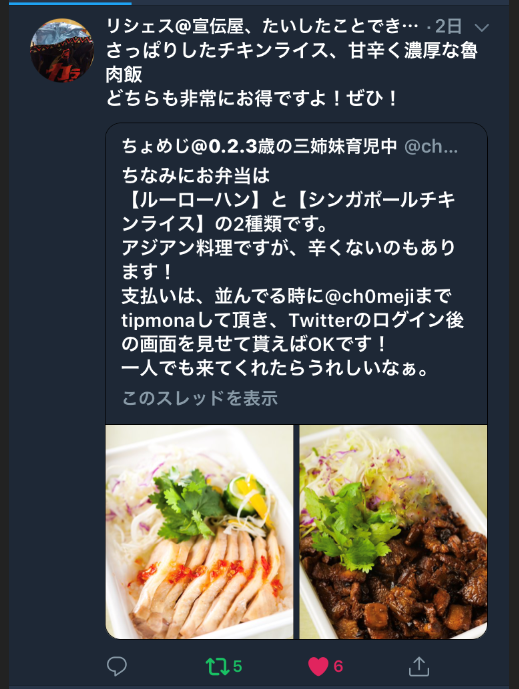This screenshot has height=689, width=519.
Task: Click このスレッドを表示 link
Action: coord(200,398)
